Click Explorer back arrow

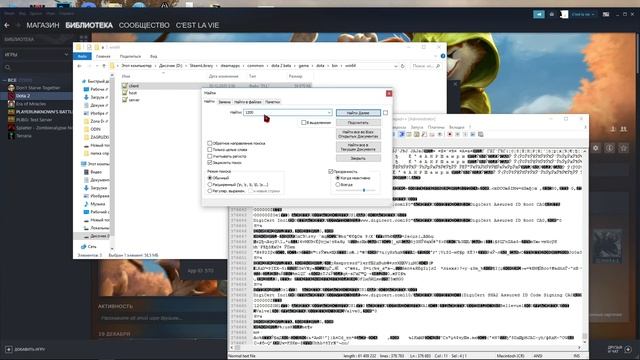click(x=80, y=66)
